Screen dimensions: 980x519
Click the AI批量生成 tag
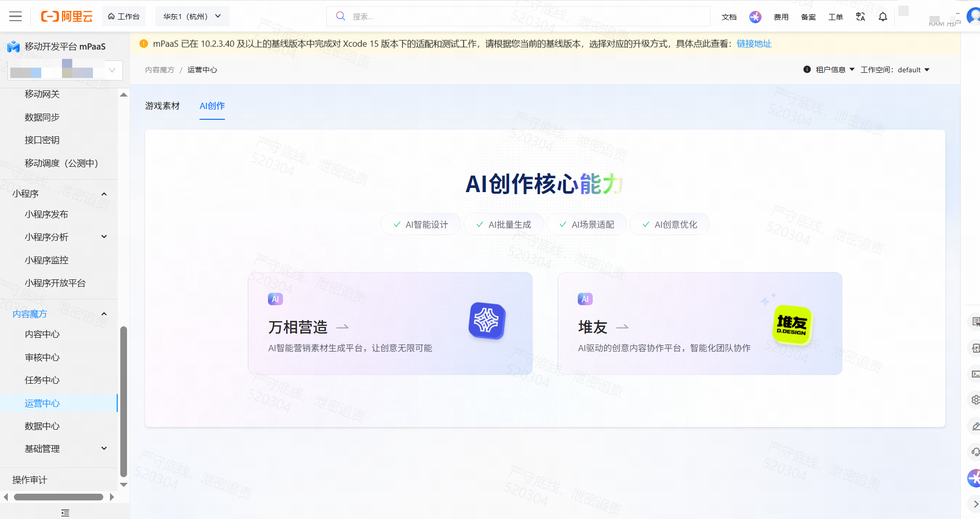pos(504,225)
